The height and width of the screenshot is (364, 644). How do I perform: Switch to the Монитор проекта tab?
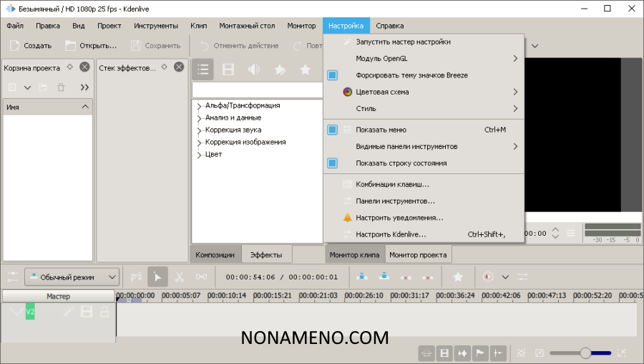418,254
